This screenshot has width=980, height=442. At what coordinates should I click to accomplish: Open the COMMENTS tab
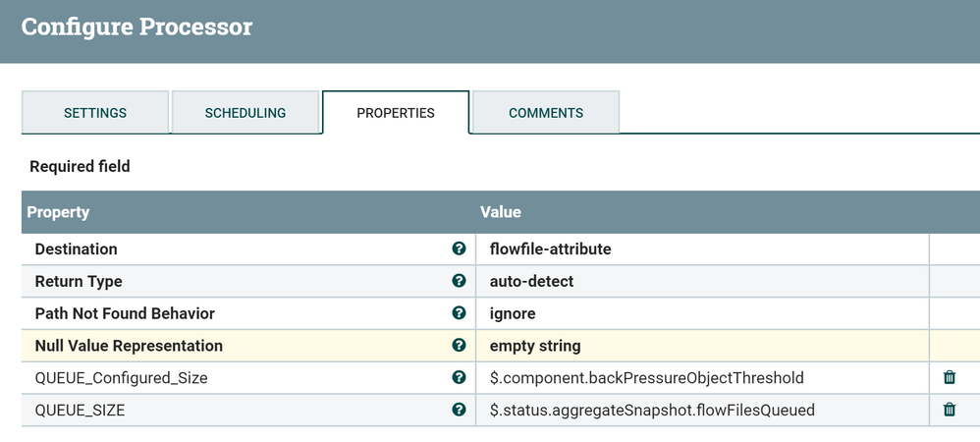546,113
